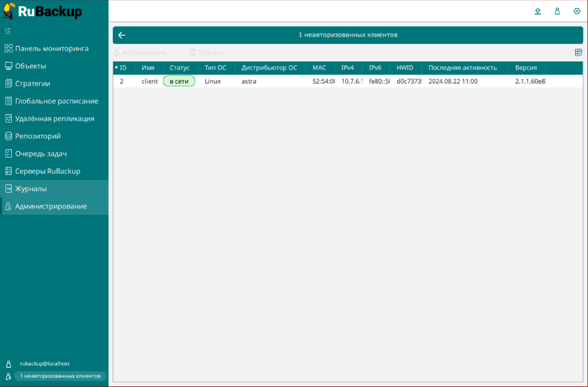Collapse the sidebar using the menu icon
Image resolution: width=588 pixels, height=387 pixels.
click(x=8, y=30)
